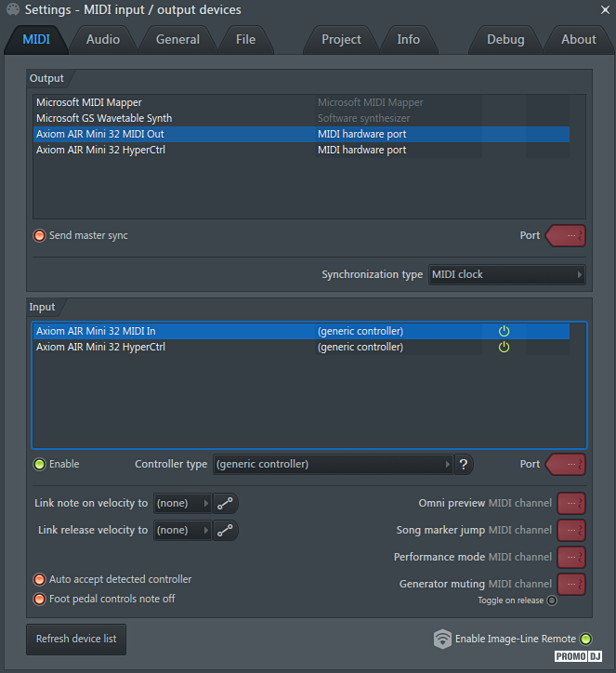Open the Link note on velocity dropdown
Image resolution: width=616 pixels, height=673 pixels.
click(183, 503)
